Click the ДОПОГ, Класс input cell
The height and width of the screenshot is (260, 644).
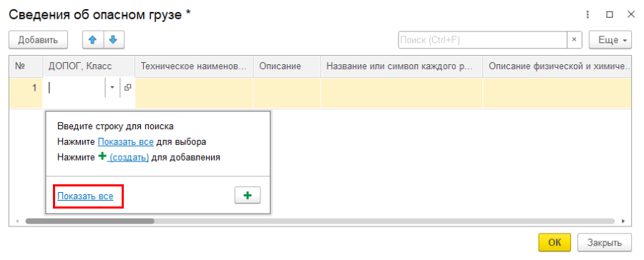pos(74,87)
